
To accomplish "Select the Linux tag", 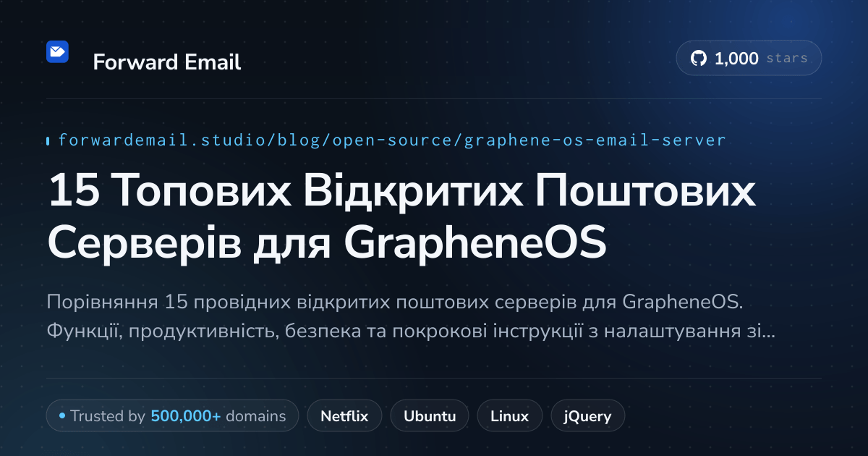I will [x=509, y=416].
